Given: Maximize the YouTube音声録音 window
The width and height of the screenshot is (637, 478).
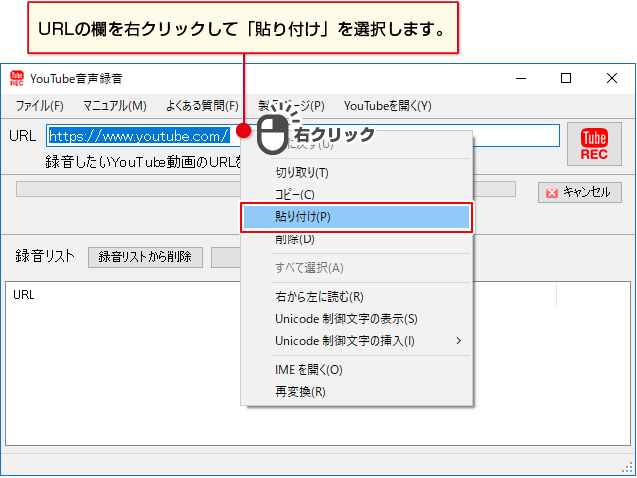Looking at the screenshot, I should click(x=566, y=78).
